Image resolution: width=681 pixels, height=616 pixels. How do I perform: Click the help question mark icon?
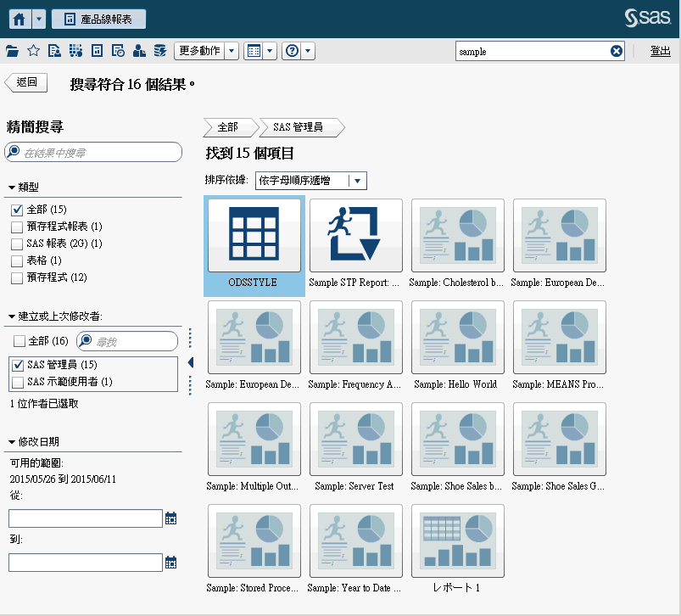point(293,51)
